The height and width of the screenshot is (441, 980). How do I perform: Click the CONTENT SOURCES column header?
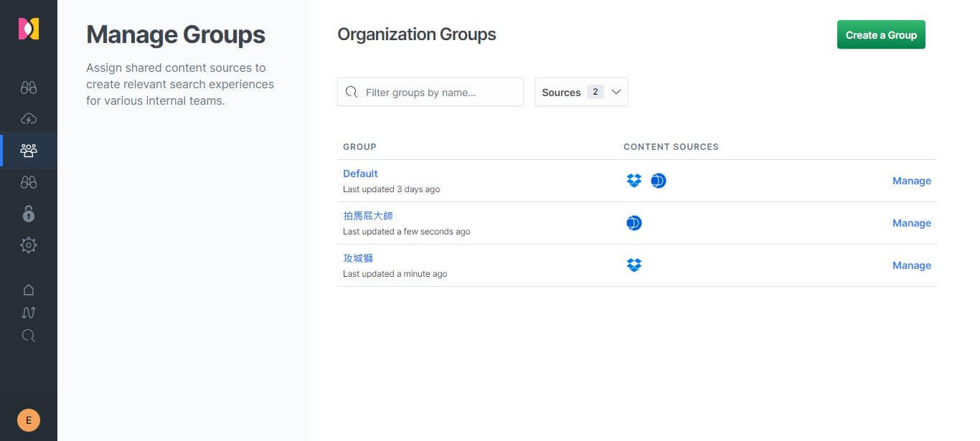[x=671, y=146]
